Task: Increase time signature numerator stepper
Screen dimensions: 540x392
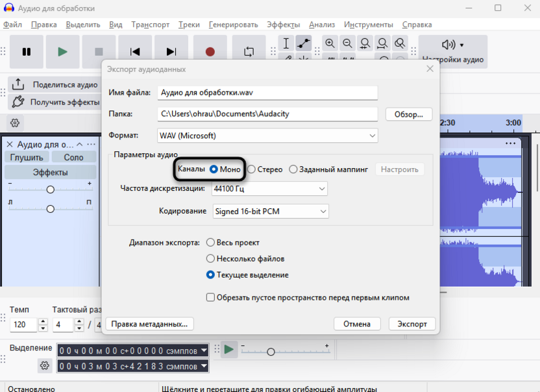Action: tap(79, 321)
